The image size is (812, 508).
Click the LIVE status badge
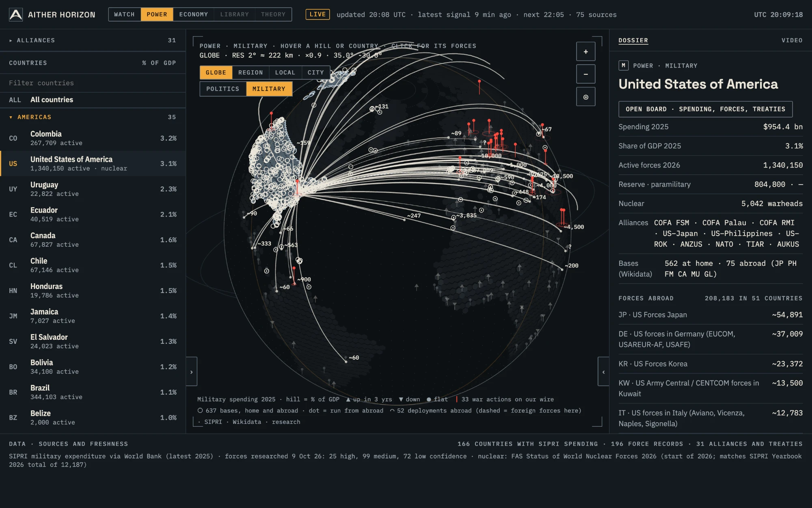point(317,14)
